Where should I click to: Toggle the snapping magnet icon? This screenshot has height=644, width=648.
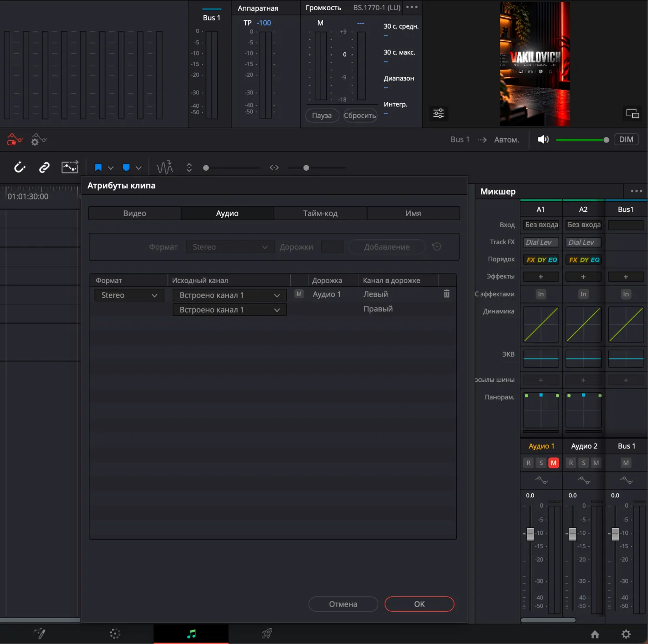click(19, 167)
